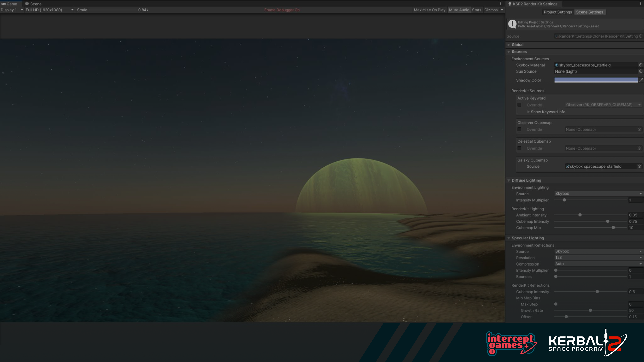Click the Frame Debugger On label
Image resolution: width=644 pixels, height=362 pixels.
[x=282, y=10]
